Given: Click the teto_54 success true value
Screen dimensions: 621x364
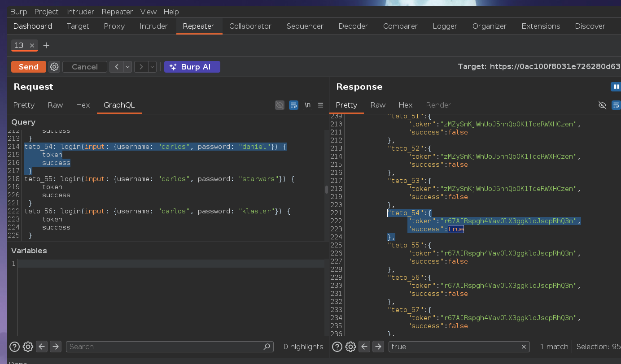Looking at the screenshot, I should (x=456, y=229).
